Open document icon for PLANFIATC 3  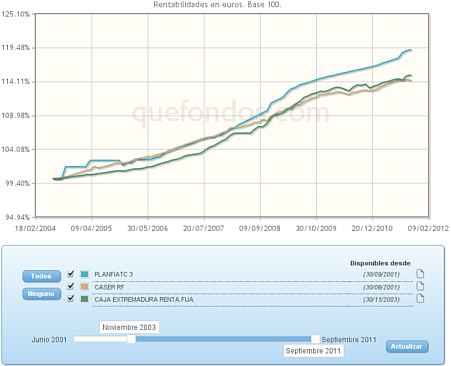[420, 274]
